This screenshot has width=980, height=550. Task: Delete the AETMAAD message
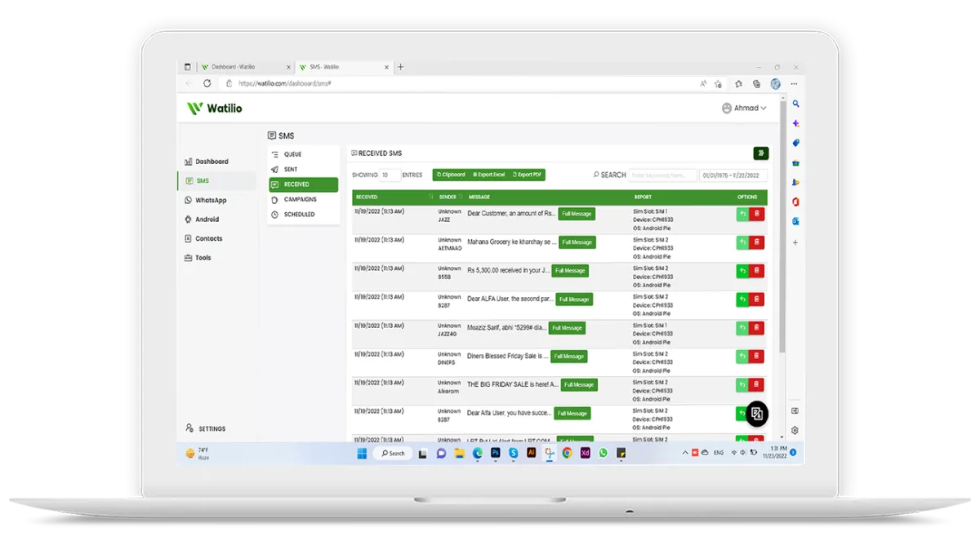point(757,242)
